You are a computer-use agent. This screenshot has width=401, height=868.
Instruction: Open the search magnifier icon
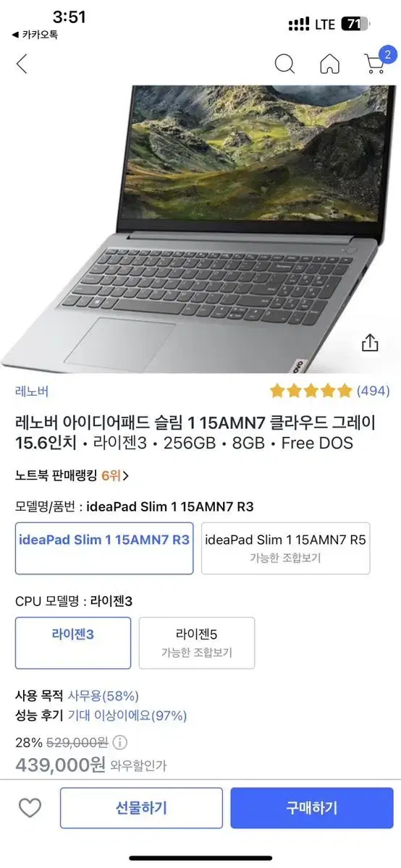284,64
